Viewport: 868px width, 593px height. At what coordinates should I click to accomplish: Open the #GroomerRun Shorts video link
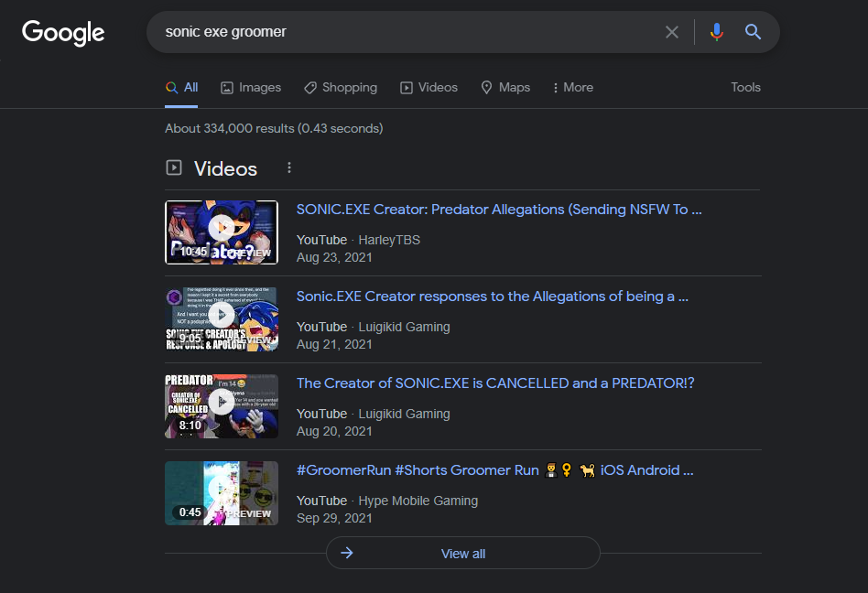[495, 470]
